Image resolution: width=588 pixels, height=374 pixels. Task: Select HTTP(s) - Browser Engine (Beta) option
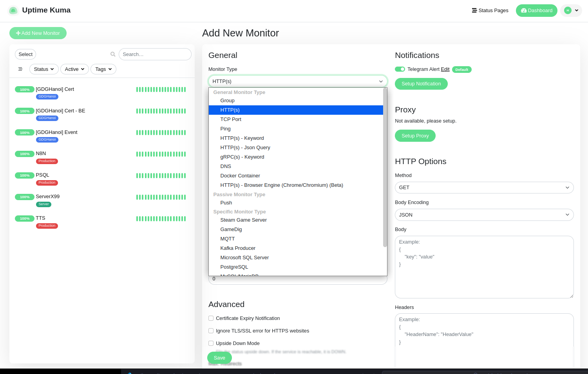[296, 185]
